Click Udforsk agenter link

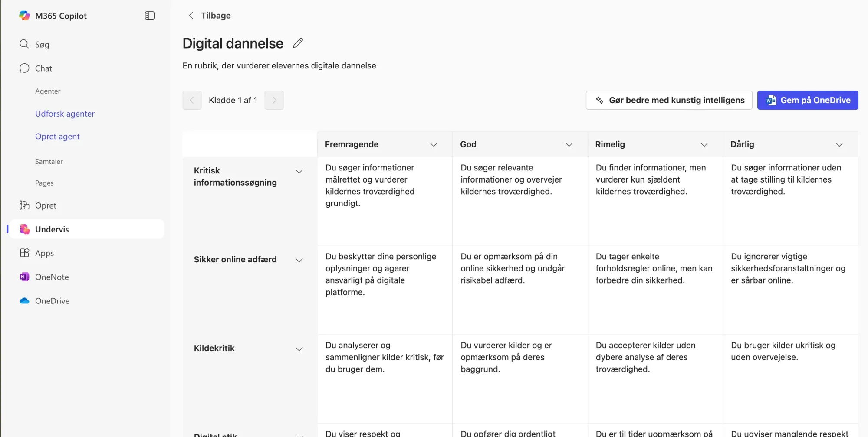coord(65,114)
